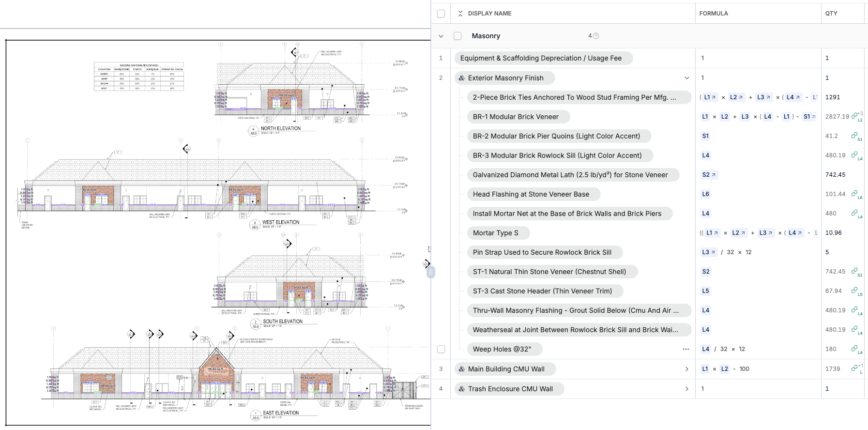The image size is (868, 430).
Task: Click the link icon in Main Building CMU Wall row
Action: (x=854, y=369)
